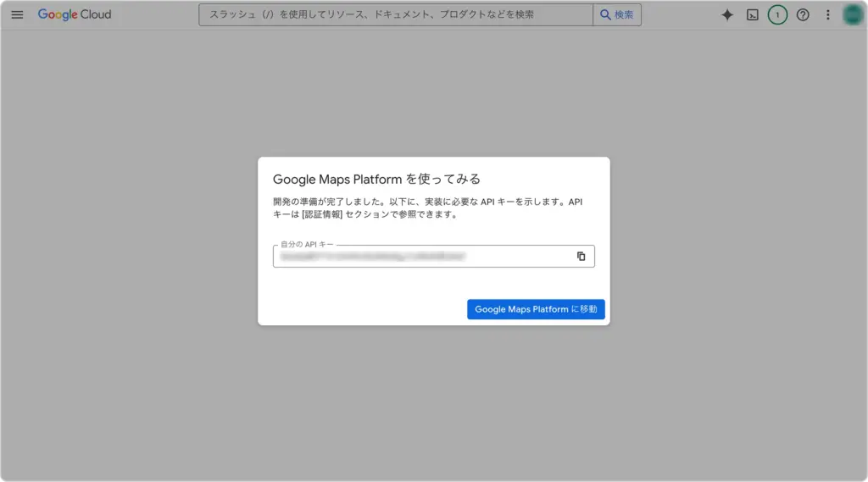
Task: Copy the API key with clipboard icon
Action: coord(581,256)
